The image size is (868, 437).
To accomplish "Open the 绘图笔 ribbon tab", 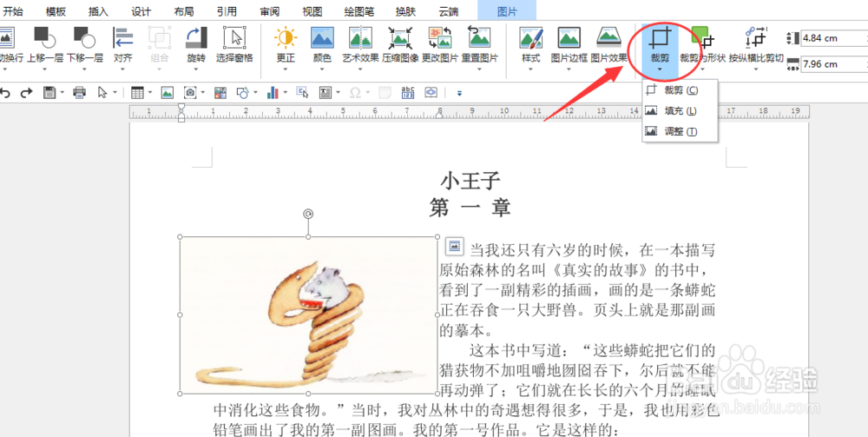I will [x=360, y=11].
